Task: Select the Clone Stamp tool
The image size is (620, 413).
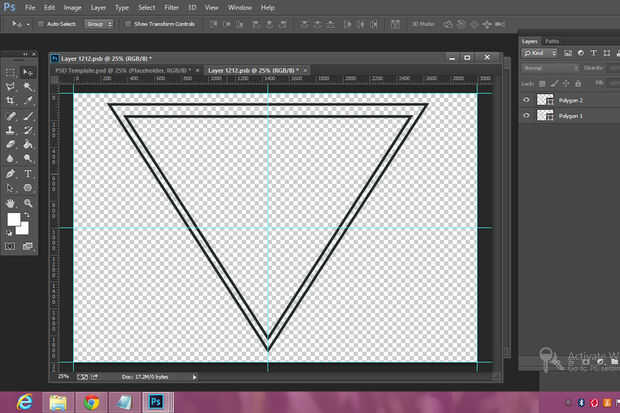Action: [10, 130]
